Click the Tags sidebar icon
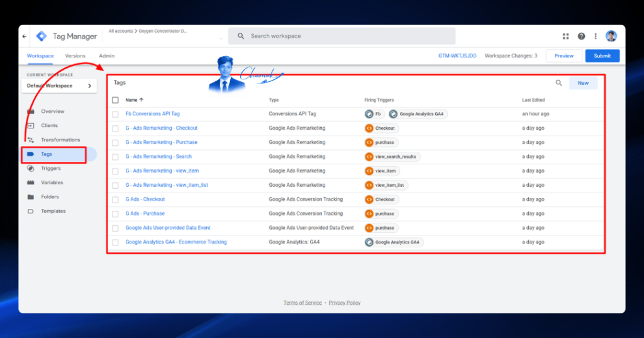 [31, 154]
